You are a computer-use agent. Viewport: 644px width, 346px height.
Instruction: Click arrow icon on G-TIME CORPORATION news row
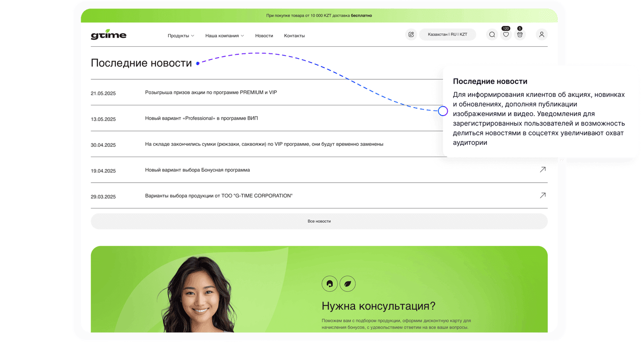click(542, 195)
